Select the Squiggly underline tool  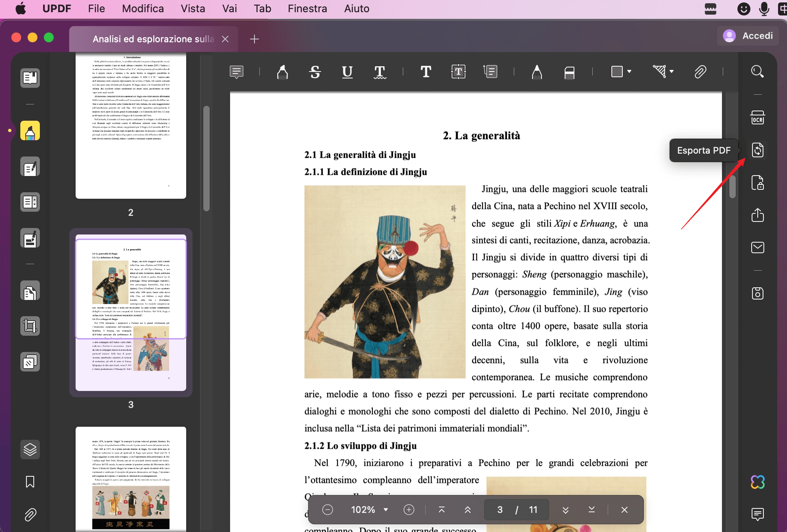[x=380, y=72]
